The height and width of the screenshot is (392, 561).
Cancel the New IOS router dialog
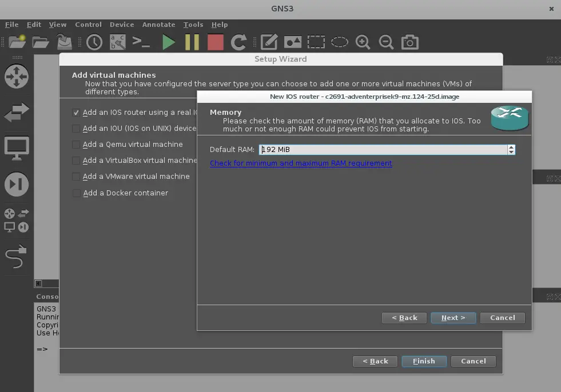coord(503,318)
